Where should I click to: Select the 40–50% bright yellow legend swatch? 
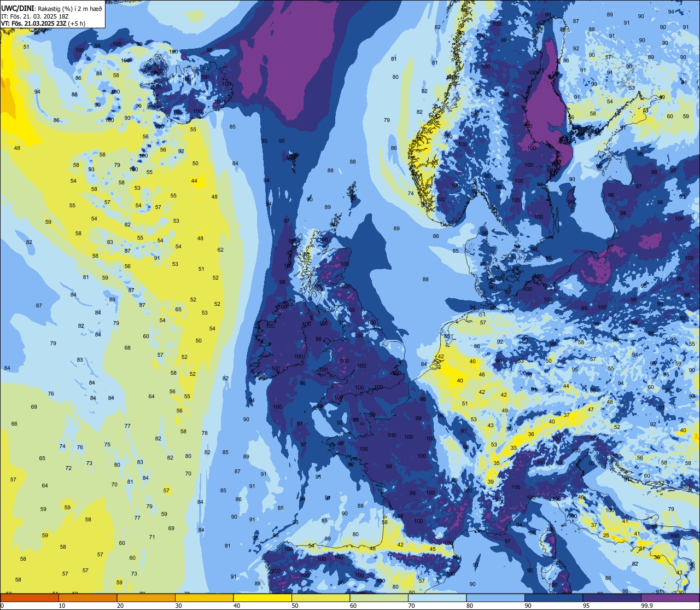(262, 597)
